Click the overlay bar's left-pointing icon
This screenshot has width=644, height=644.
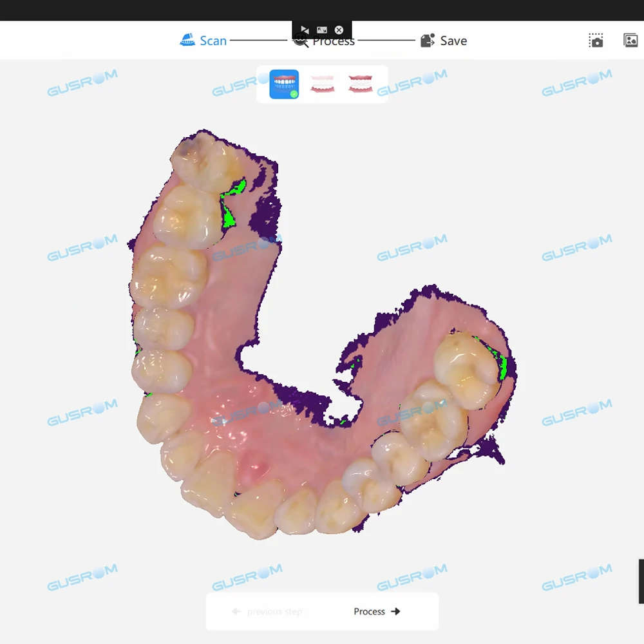click(305, 30)
